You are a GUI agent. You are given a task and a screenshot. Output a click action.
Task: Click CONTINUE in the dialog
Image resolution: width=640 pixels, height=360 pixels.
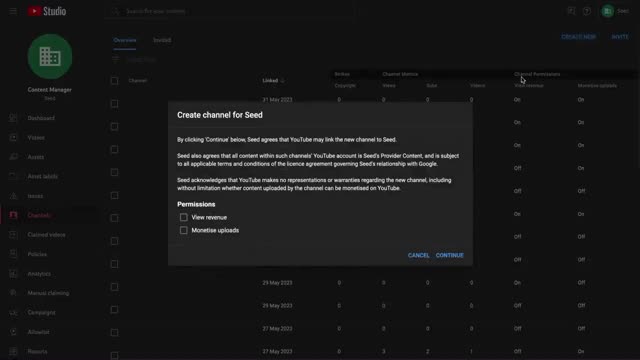click(449, 255)
